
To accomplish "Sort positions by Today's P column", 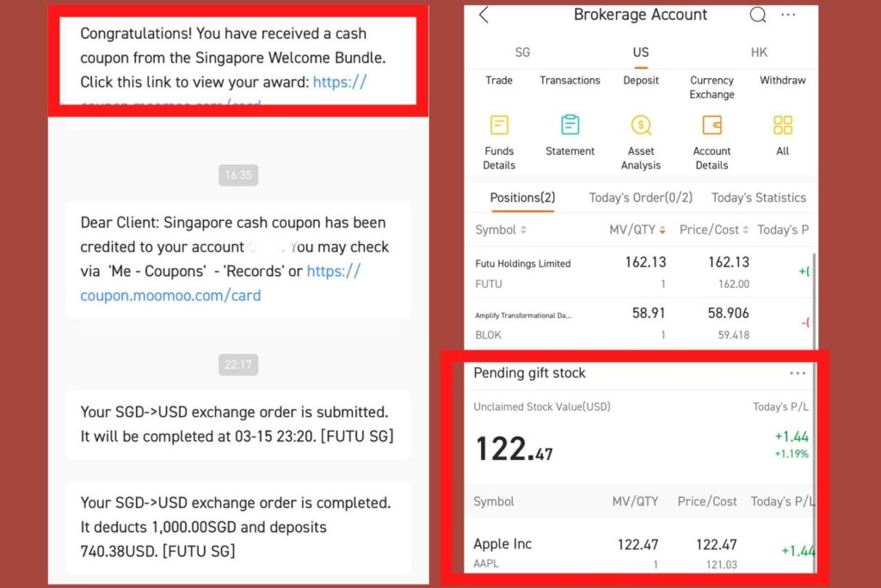I will click(x=783, y=230).
